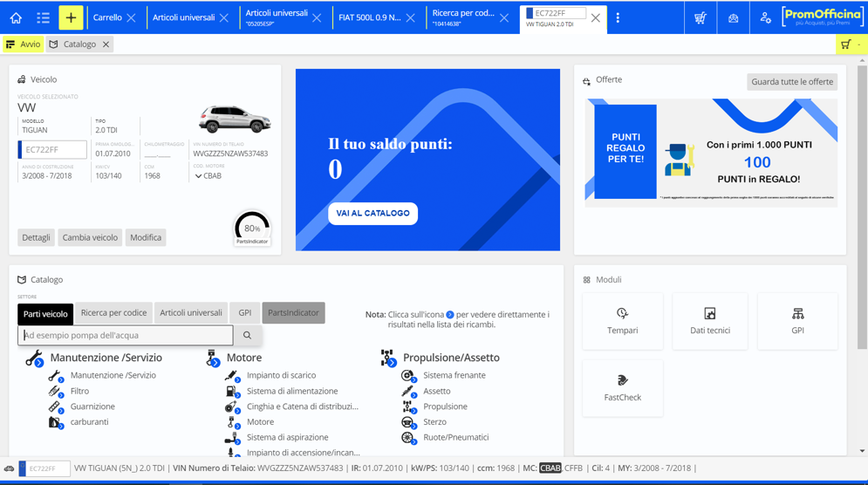This screenshot has height=485, width=868.
Task: Click the Sistema frenante icon
Action: click(408, 376)
